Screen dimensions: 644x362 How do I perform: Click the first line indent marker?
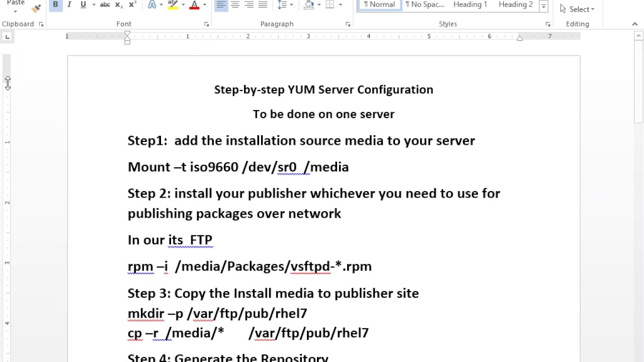point(127,34)
